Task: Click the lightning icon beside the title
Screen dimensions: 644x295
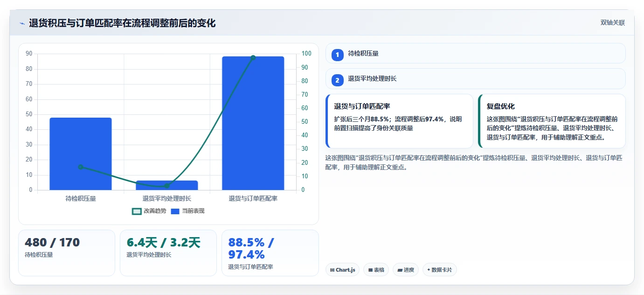Action: (22, 23)
